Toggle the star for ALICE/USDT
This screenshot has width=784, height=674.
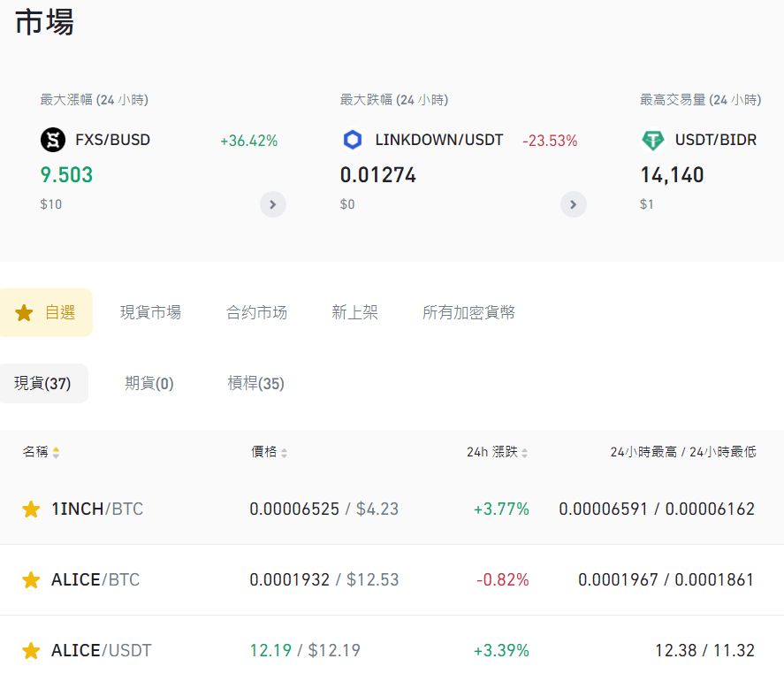(31, 651)
